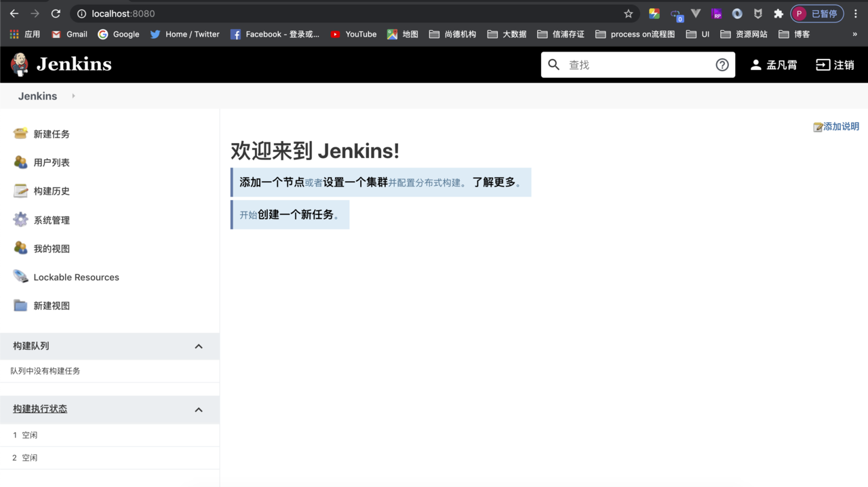Click the 新建视图 folder icon
This screenshot has height=487, width=868.
click(20, 305)
